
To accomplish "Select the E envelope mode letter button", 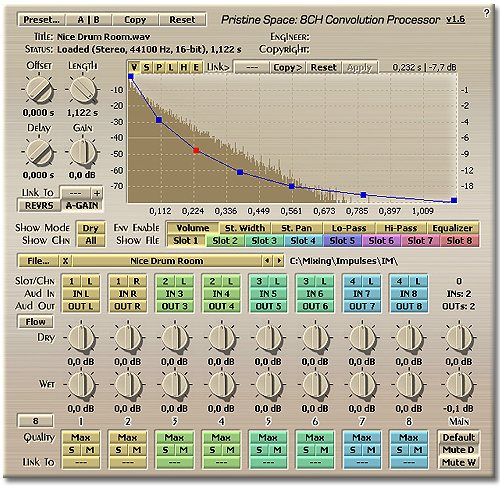I will [196, 67].
